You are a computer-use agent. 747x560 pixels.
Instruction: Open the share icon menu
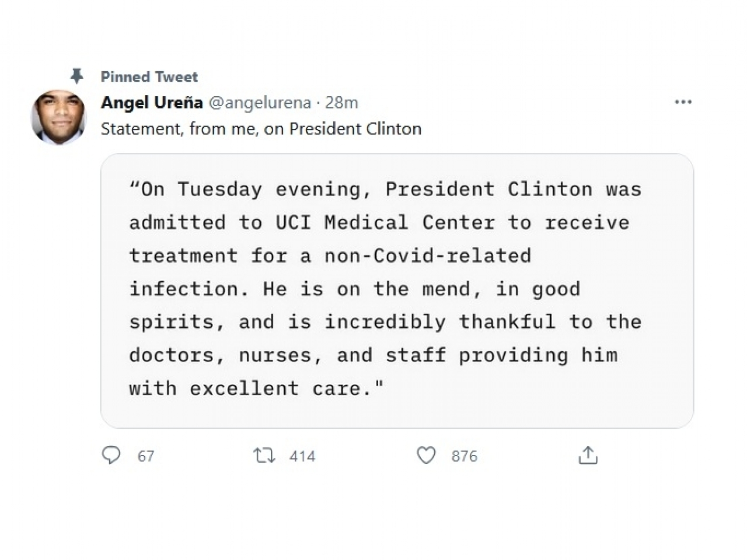point(588,455)
